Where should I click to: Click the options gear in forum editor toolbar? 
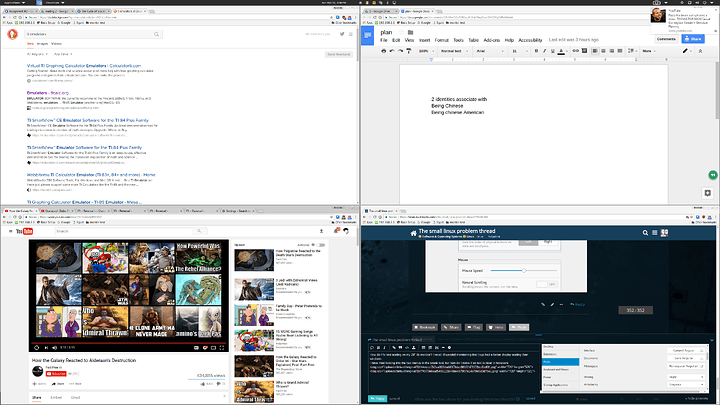[449, 348]
